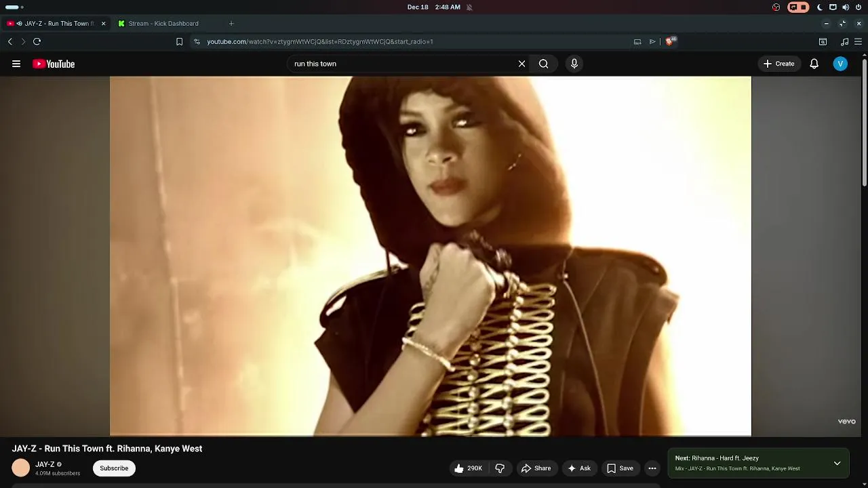Open Brave Shields icon
Image resolution: width=868 pixels, height=488 pixels.
pos(670,41)
